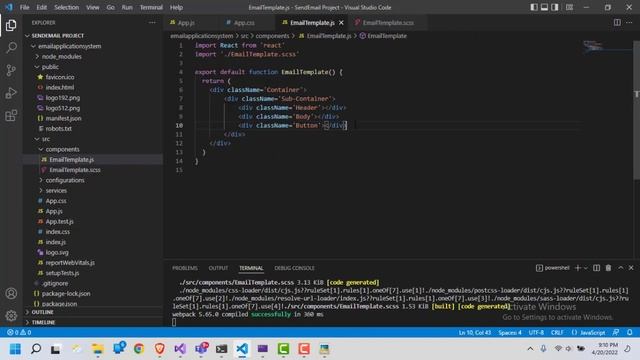Open the Run and Debug view

pyautogui.click(x=11, y=93)
